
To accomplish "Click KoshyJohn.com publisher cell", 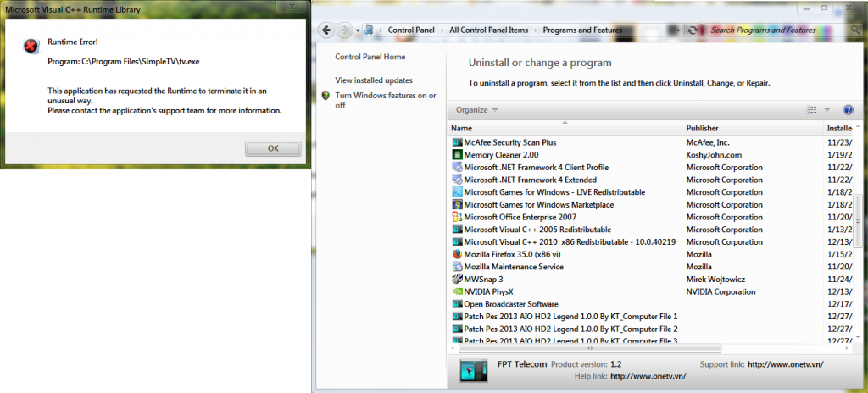I will [714, 155].
